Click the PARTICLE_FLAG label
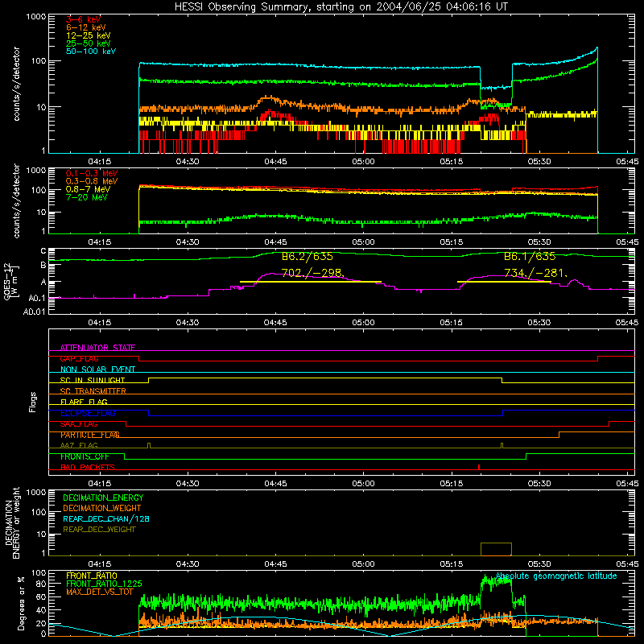 [x=90, y=435]
